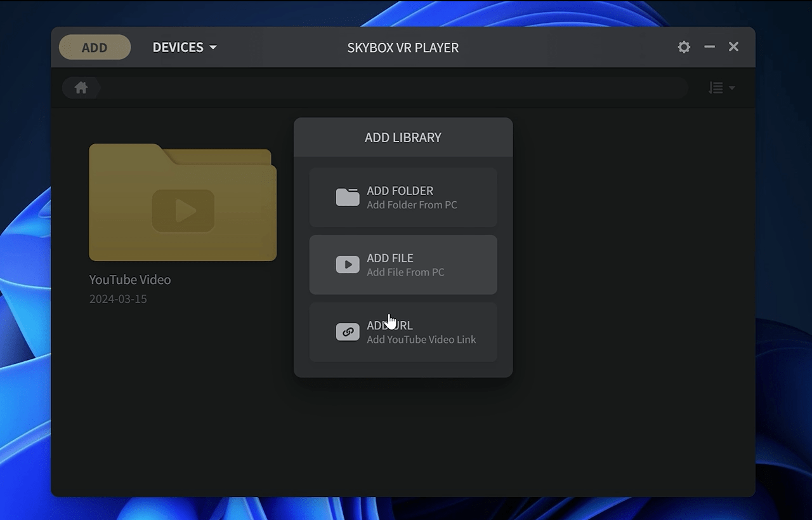Expand the sort options dropdown arrow
The height and width of the screenshot is (520, 812).
[x=732, y=88]
